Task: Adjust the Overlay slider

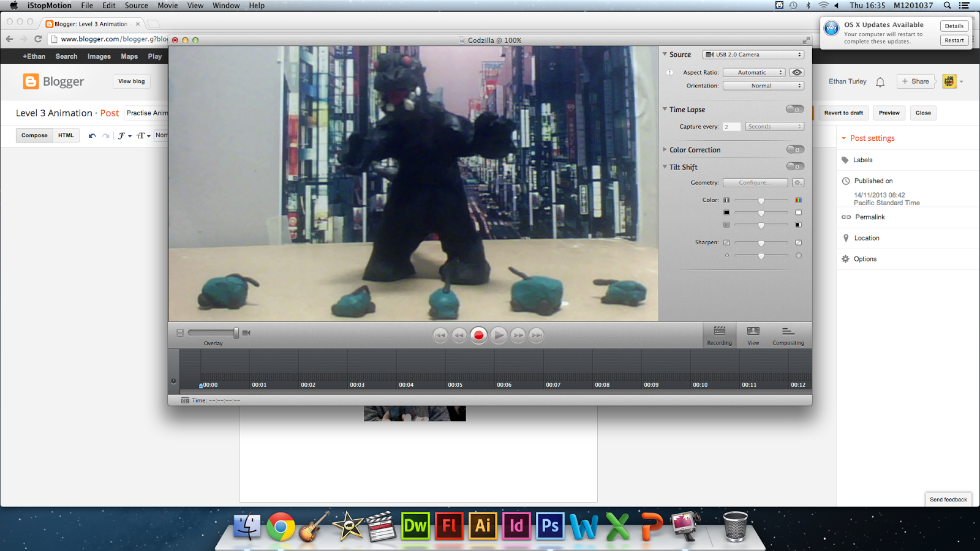Action: pyautogui.click(x=213, y=333)
